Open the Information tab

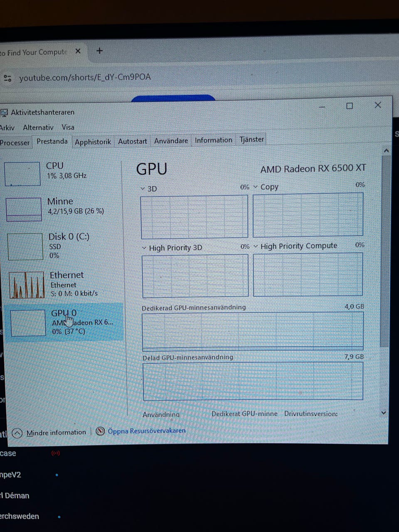pos(214,140)
